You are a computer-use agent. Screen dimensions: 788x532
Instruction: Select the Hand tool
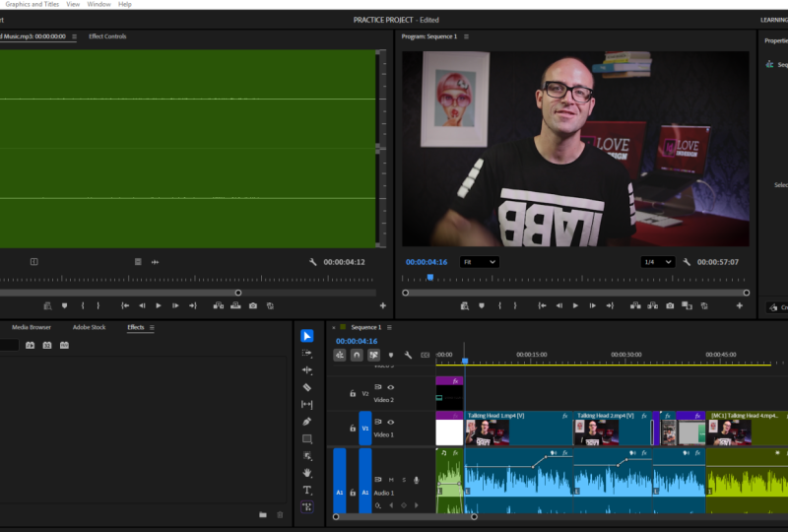coord(307,473)
